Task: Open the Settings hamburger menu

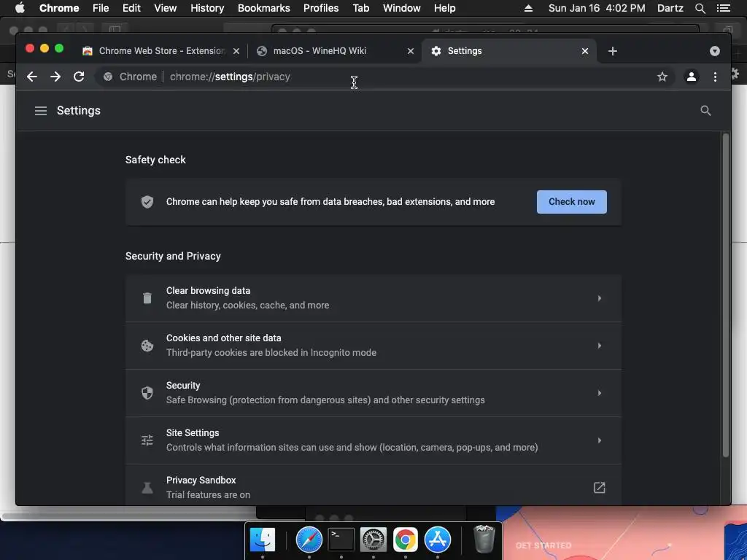Action: [41, 111]
